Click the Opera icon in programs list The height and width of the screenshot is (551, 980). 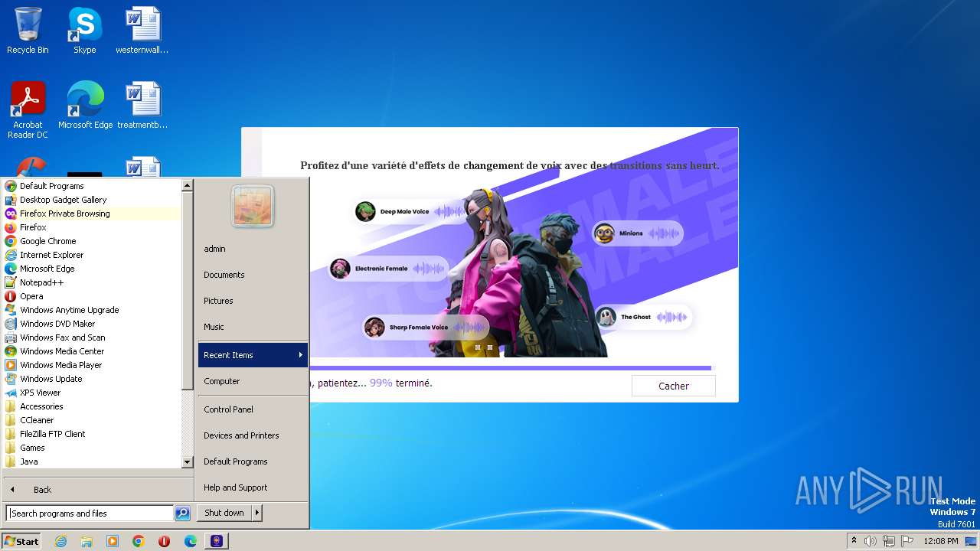click(11, 296)
